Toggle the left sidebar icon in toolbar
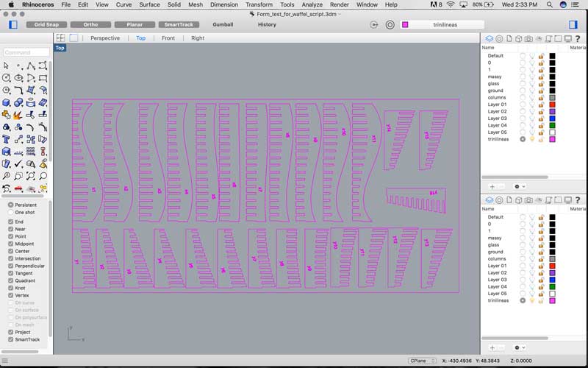This screenshot has height=368, width=588. pyautogui.click(x=13, y=24)
